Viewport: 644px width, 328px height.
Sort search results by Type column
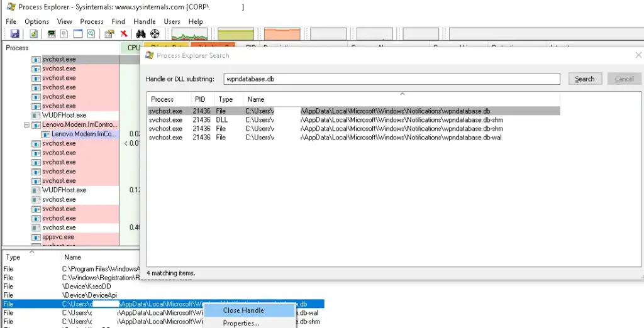[x=228, y=99]
